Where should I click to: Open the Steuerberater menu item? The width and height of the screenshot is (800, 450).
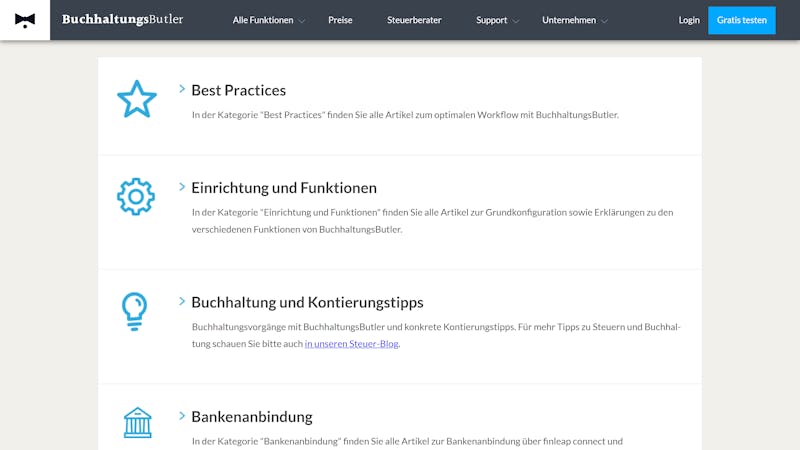pos(414,20)
